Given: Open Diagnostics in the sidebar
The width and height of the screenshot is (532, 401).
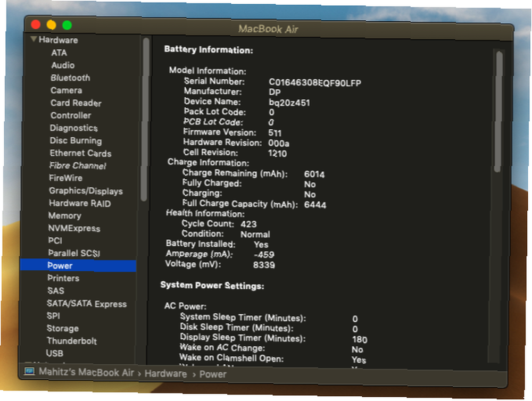Looking at the screenshot, I should (73, 128).
